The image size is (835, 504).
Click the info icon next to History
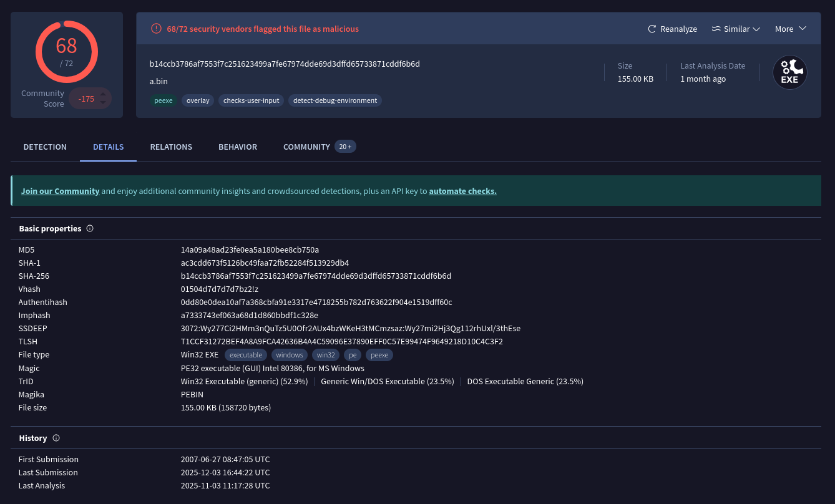[x=56, y=438]
